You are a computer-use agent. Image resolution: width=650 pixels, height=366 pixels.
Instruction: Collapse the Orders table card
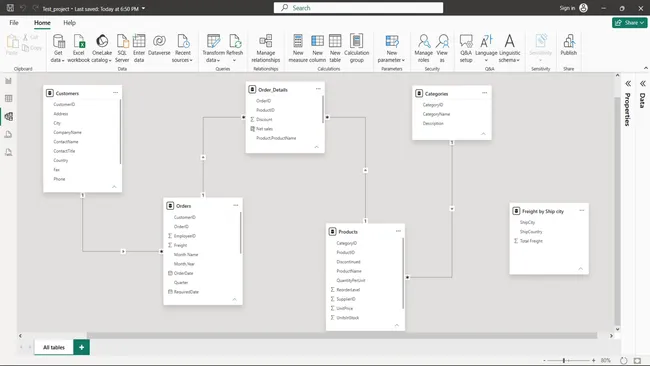point(234,300)
